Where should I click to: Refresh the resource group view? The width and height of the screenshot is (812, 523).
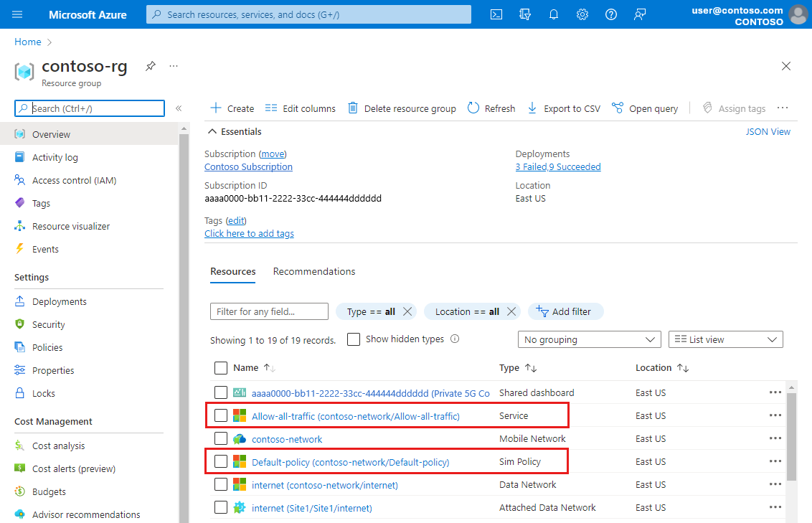pyautogui.click(x=491, y=108)
